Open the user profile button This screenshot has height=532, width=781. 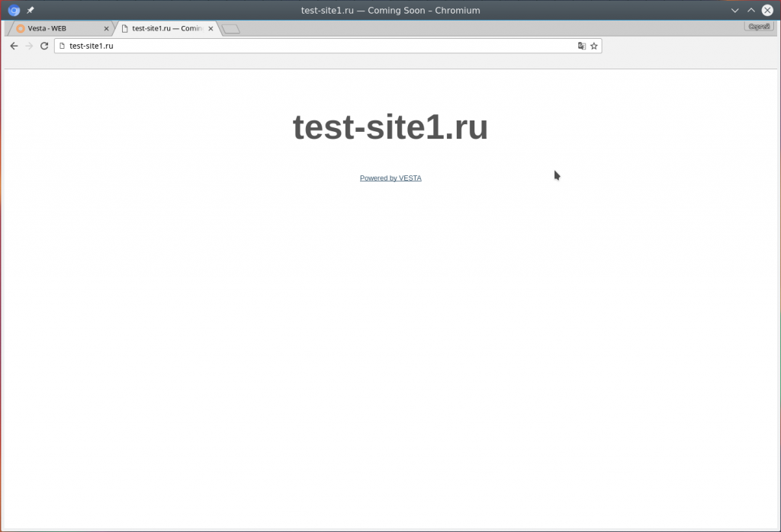(759, 27)
